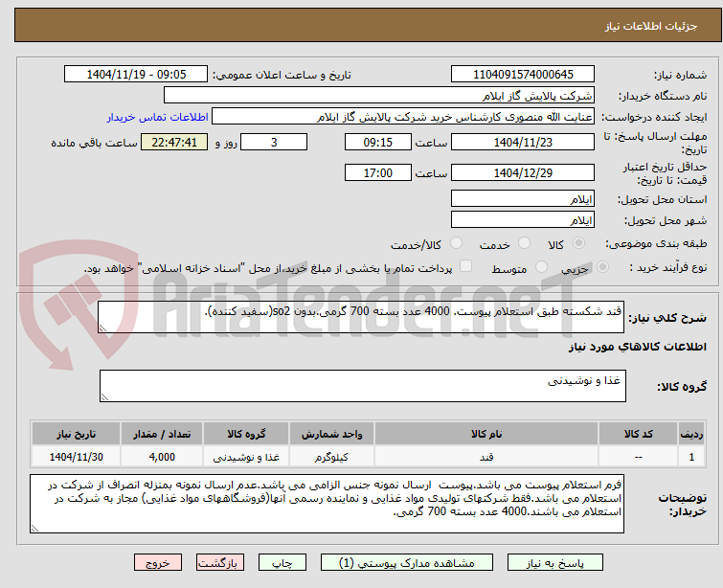723x588 pixels.
Task: Click the اطلاعات کالاهای مورد نیاز heading
Action: pos(637,347)
